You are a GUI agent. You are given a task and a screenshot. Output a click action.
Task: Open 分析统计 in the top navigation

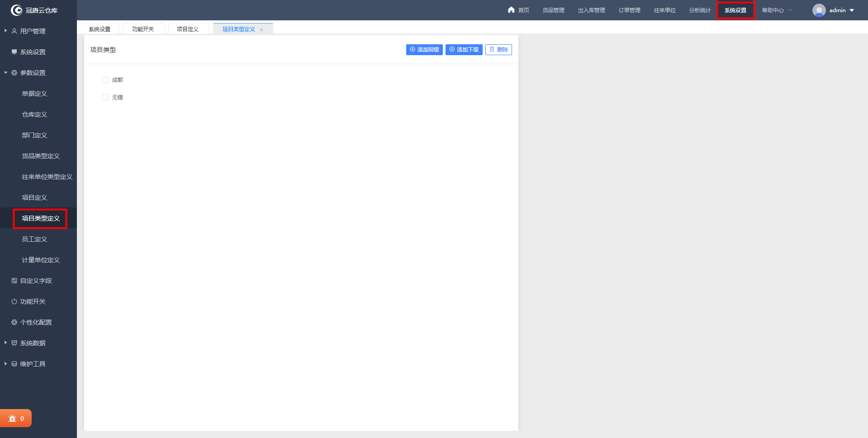700,10
